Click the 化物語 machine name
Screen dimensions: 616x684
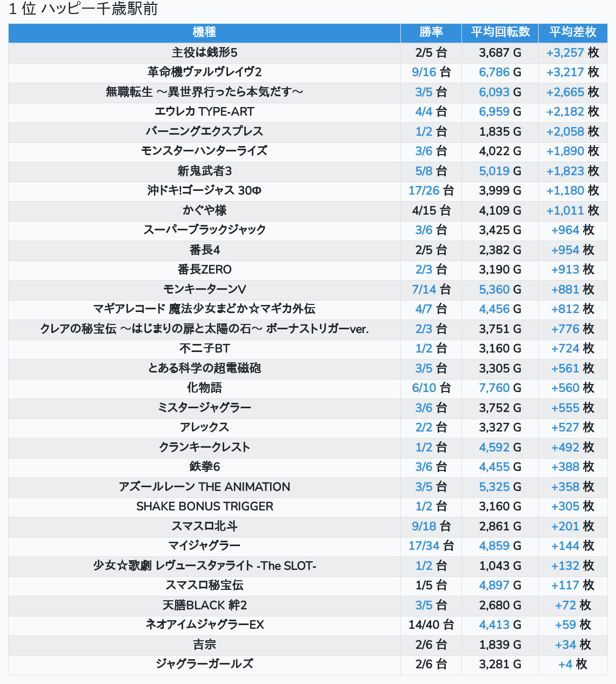[204, 388]
